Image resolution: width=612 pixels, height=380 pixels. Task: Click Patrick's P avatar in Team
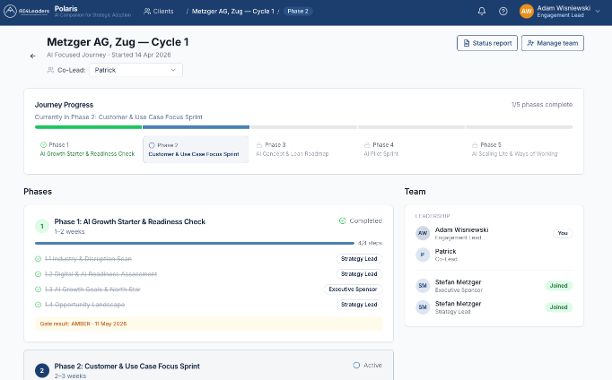click(422, 255)
